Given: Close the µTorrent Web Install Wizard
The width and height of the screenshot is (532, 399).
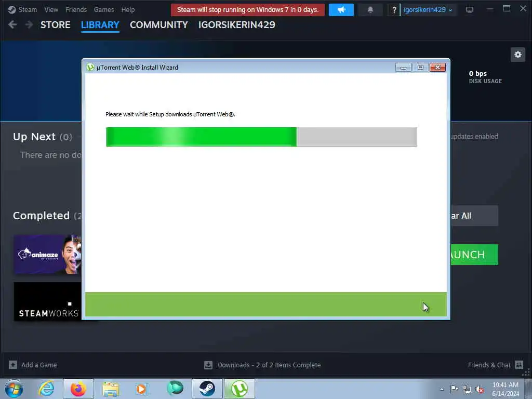Looking at the screenshot, I should (437, 68).
